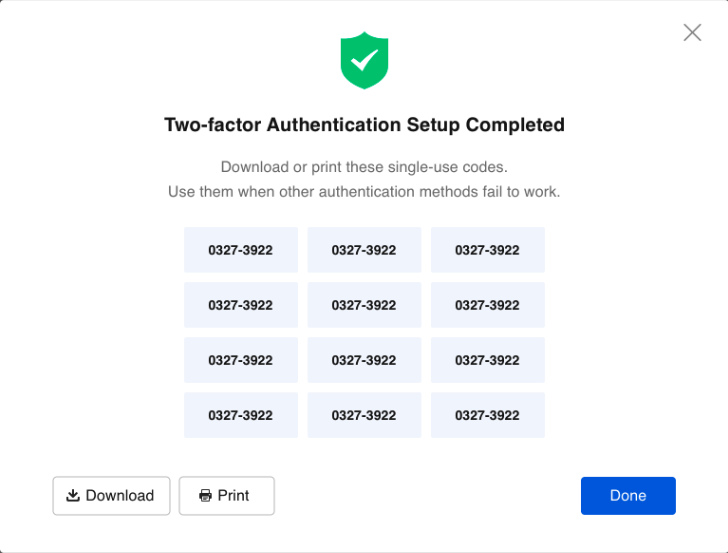
Task: Select the last code in the second row
Action: 487,305
